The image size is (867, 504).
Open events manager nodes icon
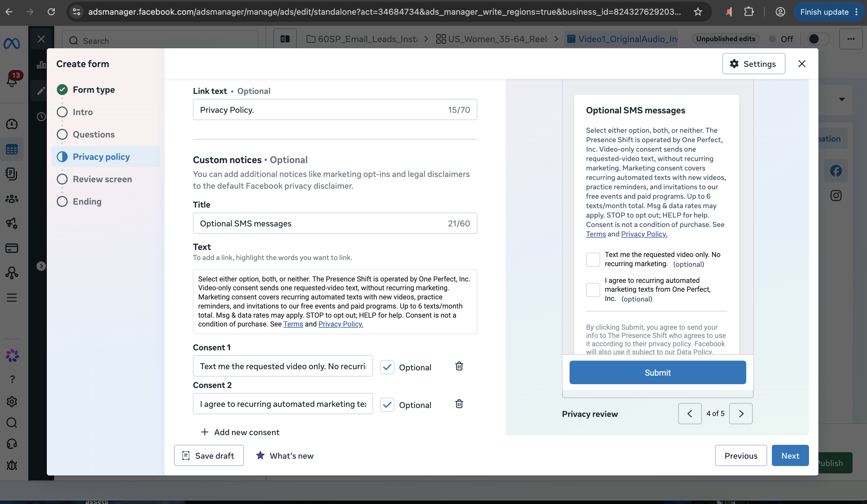point(12,273)
